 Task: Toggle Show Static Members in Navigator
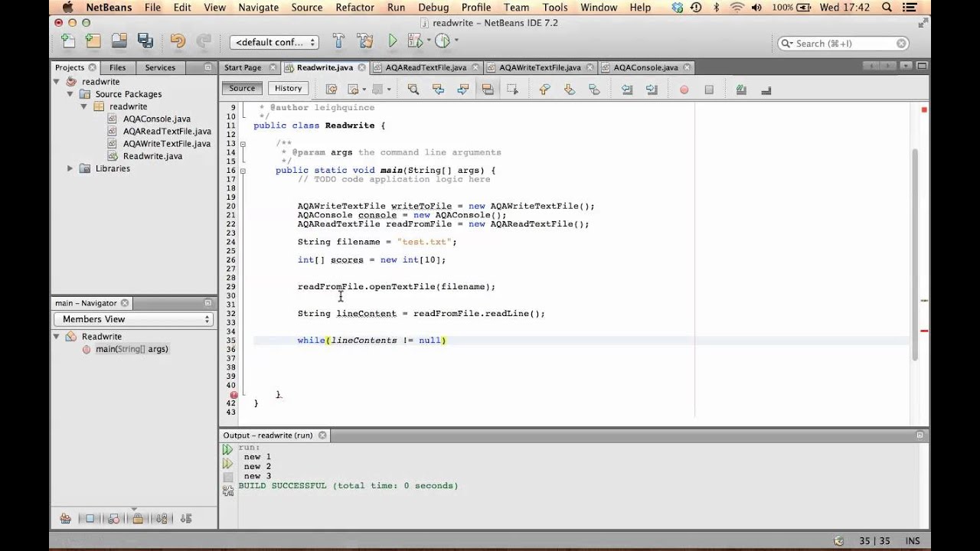(113, 518)
